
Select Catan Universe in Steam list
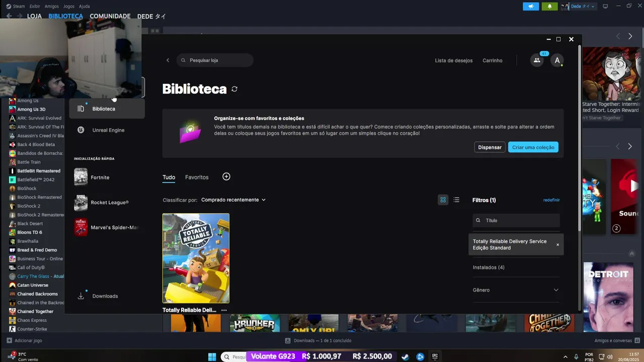click(x=33, y=285)
